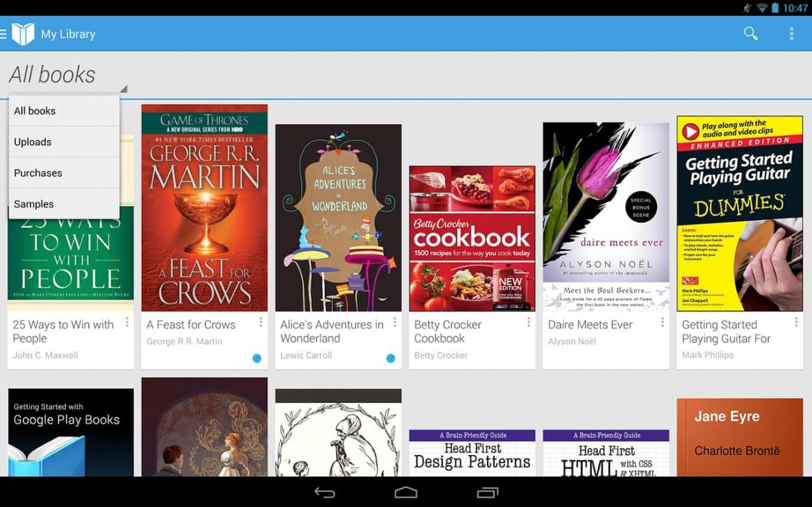Expand Getting Started Playing Guitar options menu

click(x=796, y=323)
